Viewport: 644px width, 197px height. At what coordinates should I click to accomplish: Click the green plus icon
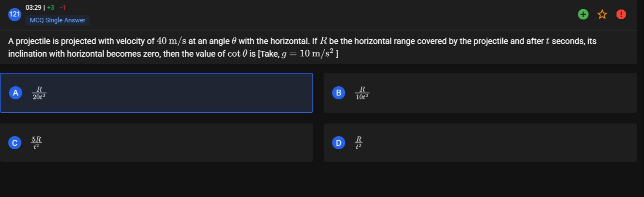pos(583,15)
